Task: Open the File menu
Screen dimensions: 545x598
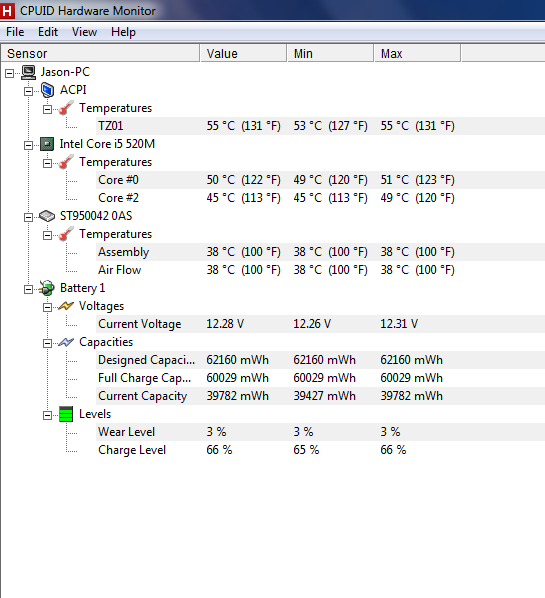Action: (15, 32)
